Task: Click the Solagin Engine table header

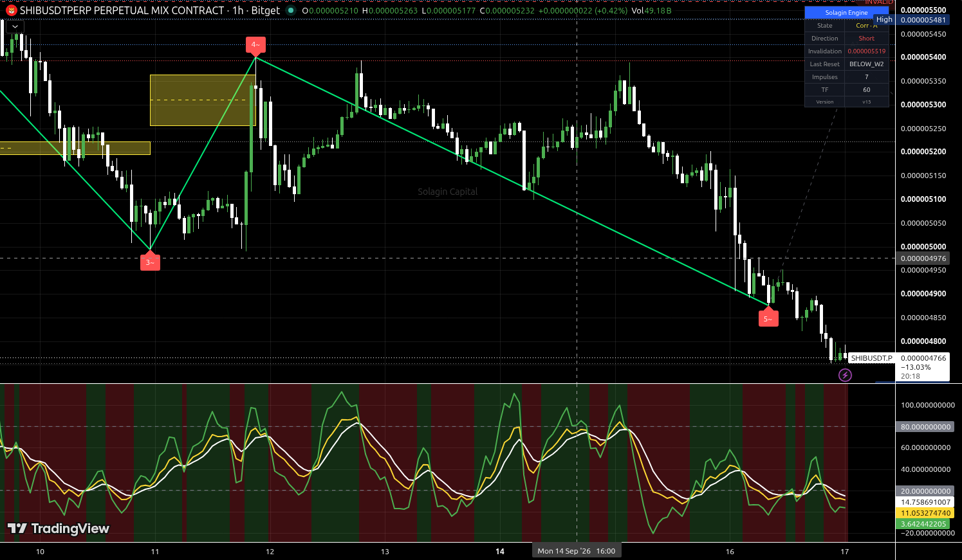Action: [x=846, y=13]
